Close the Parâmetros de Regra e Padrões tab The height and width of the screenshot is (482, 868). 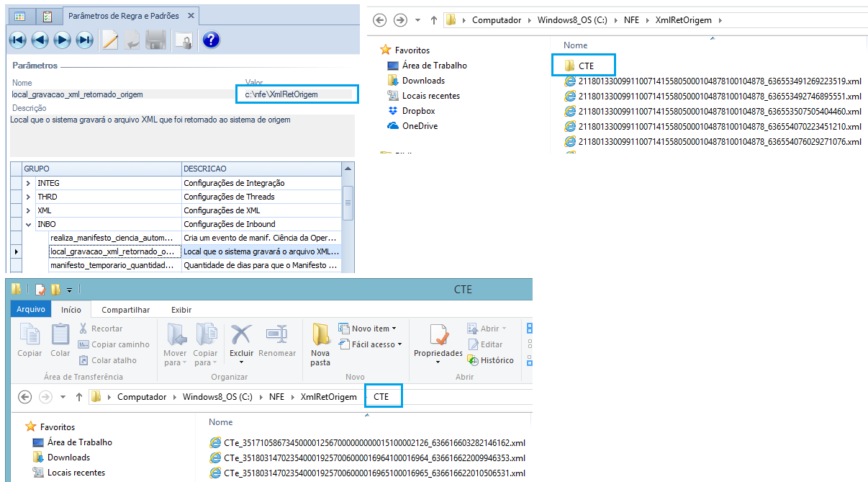[189, 15]
